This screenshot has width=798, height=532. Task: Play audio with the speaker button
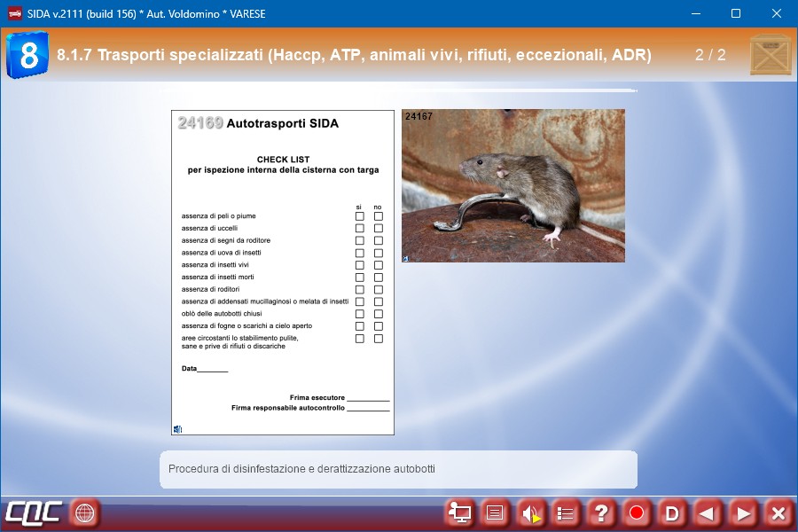tap(530, 512)
